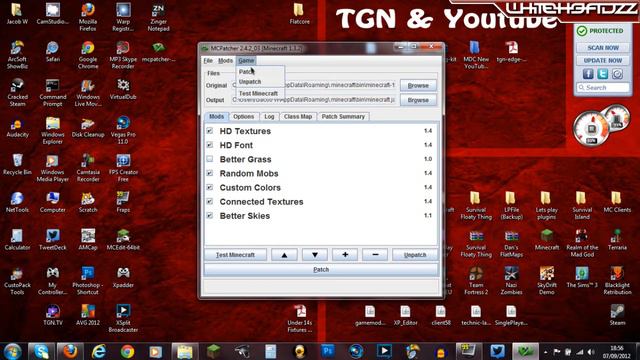Screen dimensions: 640x360
Task: Click the Unpatch button
Action: [x=415, y=255]
